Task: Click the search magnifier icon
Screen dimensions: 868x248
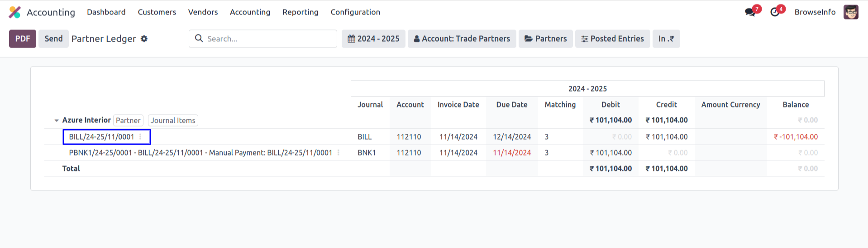Action: click(199, 39)
